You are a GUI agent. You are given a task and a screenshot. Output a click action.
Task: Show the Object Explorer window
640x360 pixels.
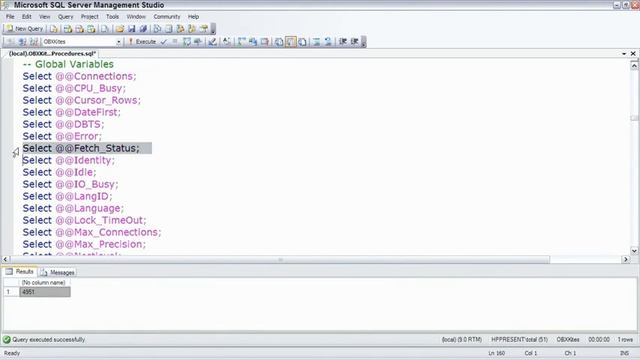point(180,29)
